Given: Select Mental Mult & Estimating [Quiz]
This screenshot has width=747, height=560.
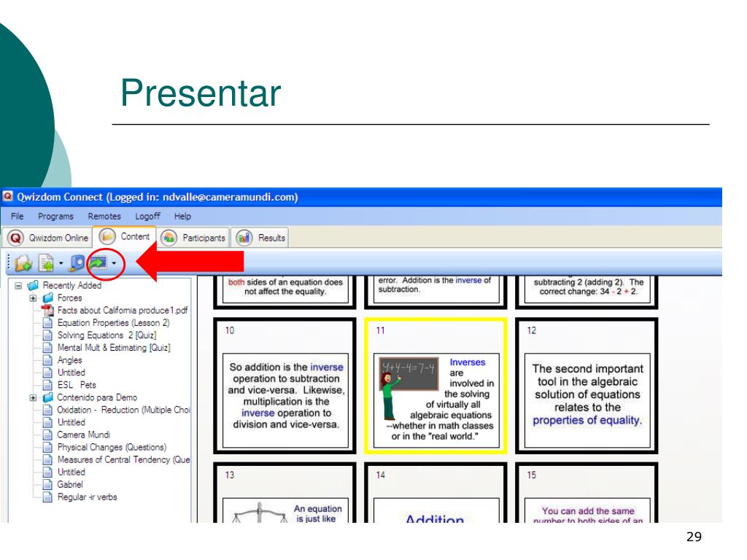Looking at the screenshot, I should pos(114,348).
